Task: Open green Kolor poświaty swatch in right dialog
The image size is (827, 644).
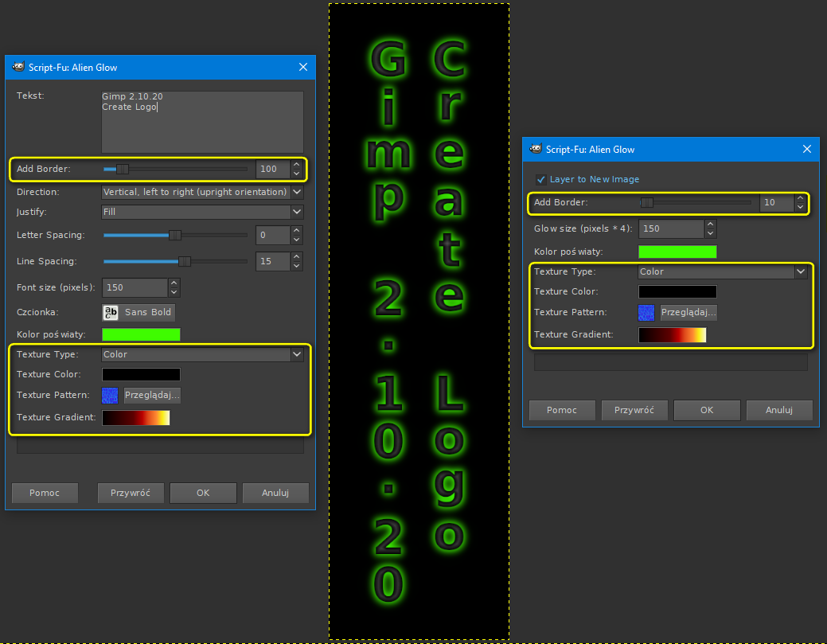Action: [x=677, y=252]
